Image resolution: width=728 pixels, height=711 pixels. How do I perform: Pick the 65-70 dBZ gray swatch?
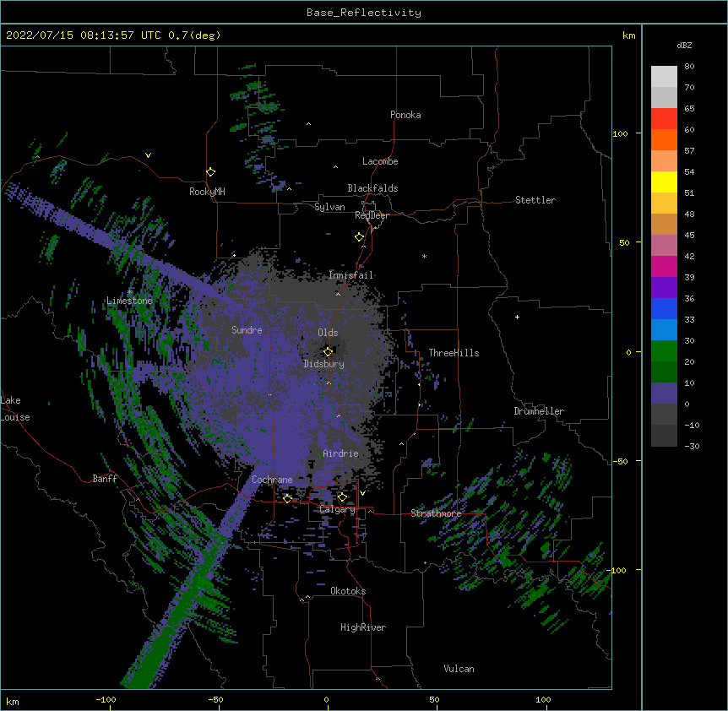pos(664,97)
